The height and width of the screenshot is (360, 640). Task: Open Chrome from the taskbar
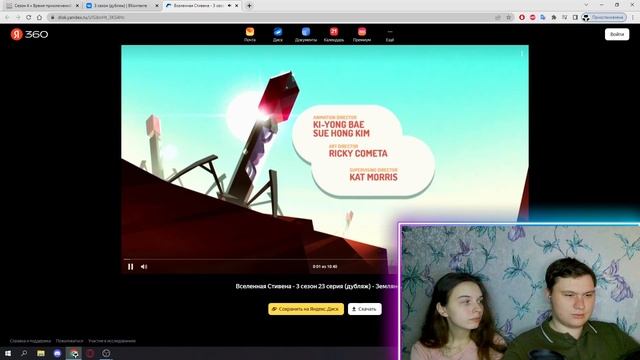pos(74,353)
